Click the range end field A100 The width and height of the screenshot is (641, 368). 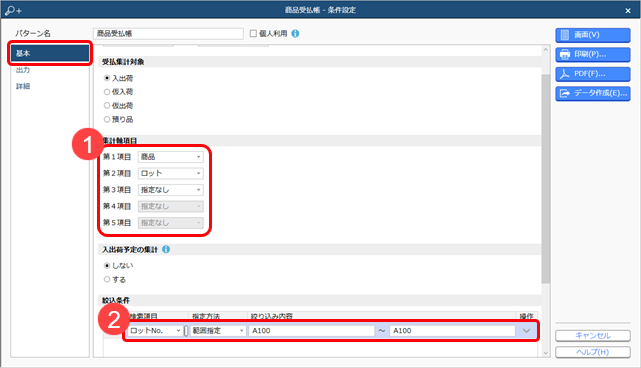(452, 330)
